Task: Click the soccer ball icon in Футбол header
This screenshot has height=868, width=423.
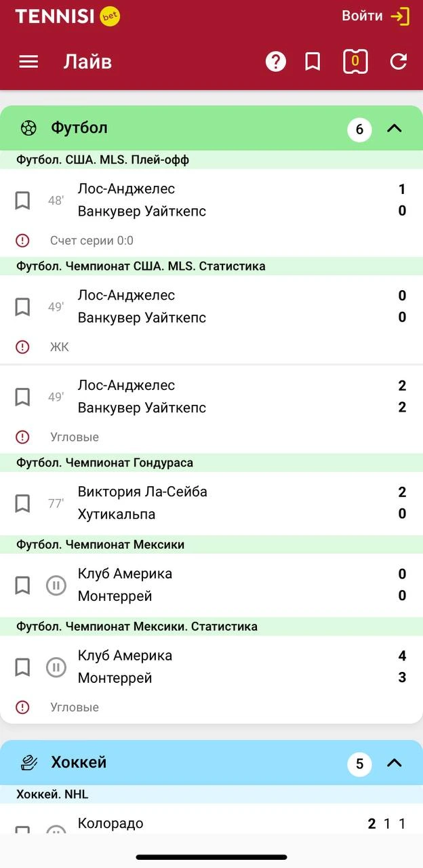Action: click(28, 127)
